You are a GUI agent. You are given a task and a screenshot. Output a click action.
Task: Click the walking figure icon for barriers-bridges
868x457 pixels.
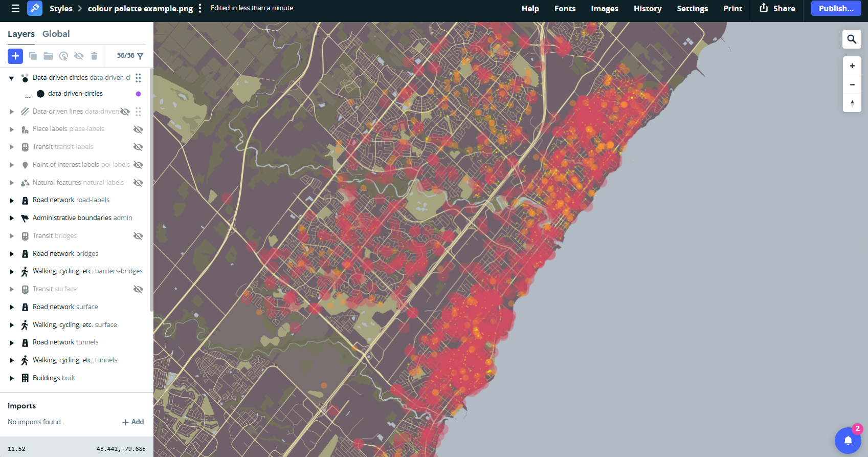(25, 271)
